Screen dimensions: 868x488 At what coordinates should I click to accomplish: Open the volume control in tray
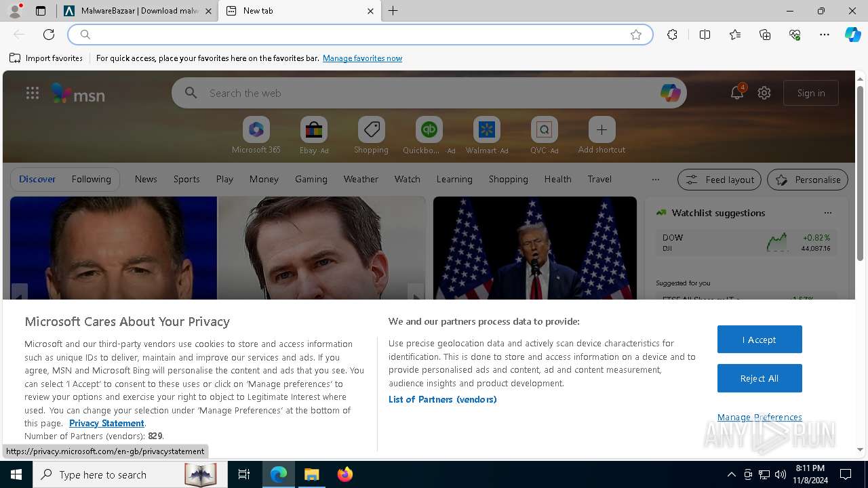tap(780, 474)
